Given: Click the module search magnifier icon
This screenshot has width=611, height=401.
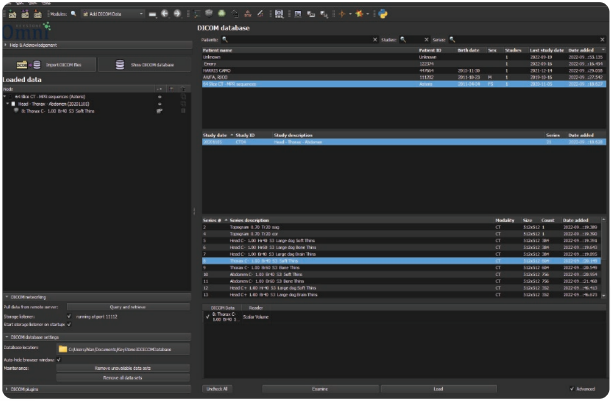Looking at the screenshot, I should 73,15.
